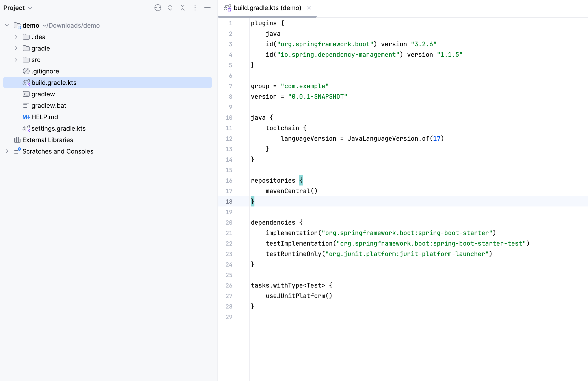588x381 pixels.
Task: Close the build.gradle.kts editor tab
Action: pos(309,8)
